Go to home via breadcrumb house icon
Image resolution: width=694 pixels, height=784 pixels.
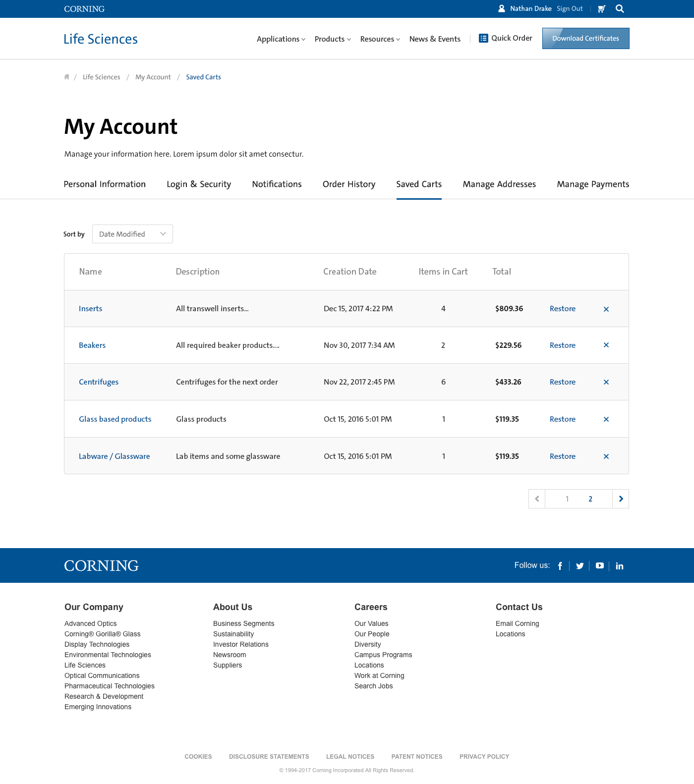coord(66,77)
